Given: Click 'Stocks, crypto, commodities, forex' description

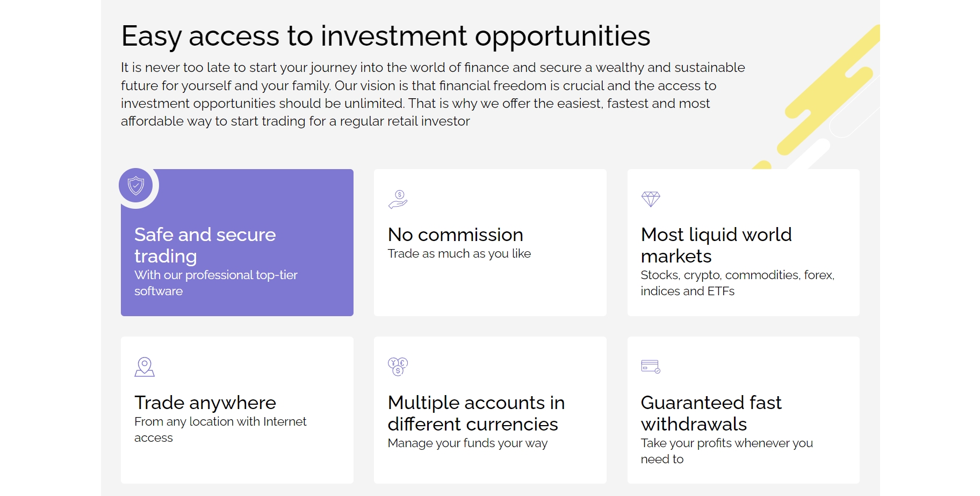Looking at the screenshot, I should 737,283.
